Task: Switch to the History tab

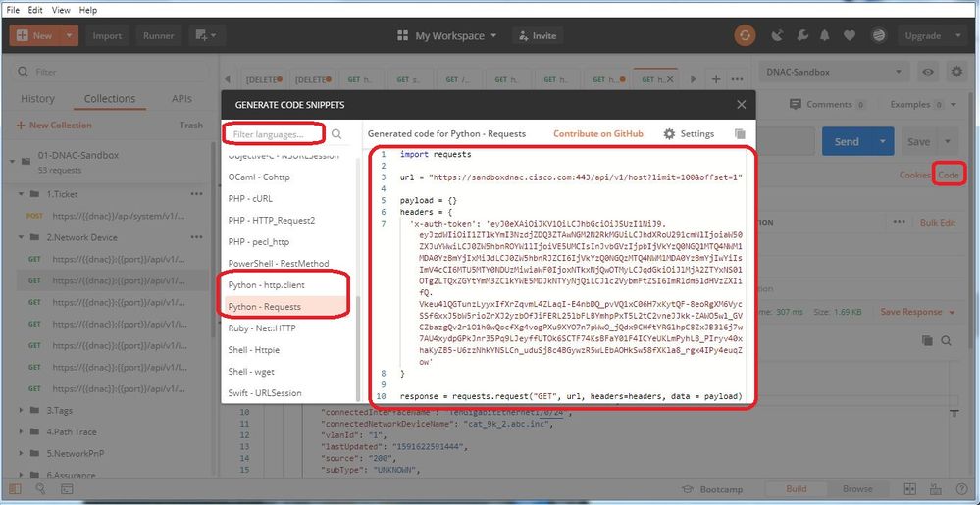Action: coord(37,99)
